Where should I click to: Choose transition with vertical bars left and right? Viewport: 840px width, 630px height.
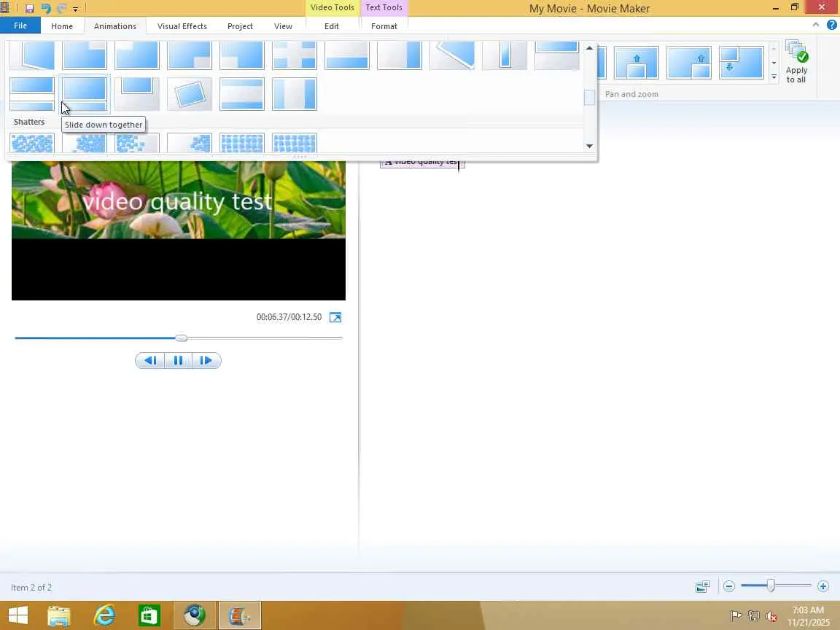[295, 94]
